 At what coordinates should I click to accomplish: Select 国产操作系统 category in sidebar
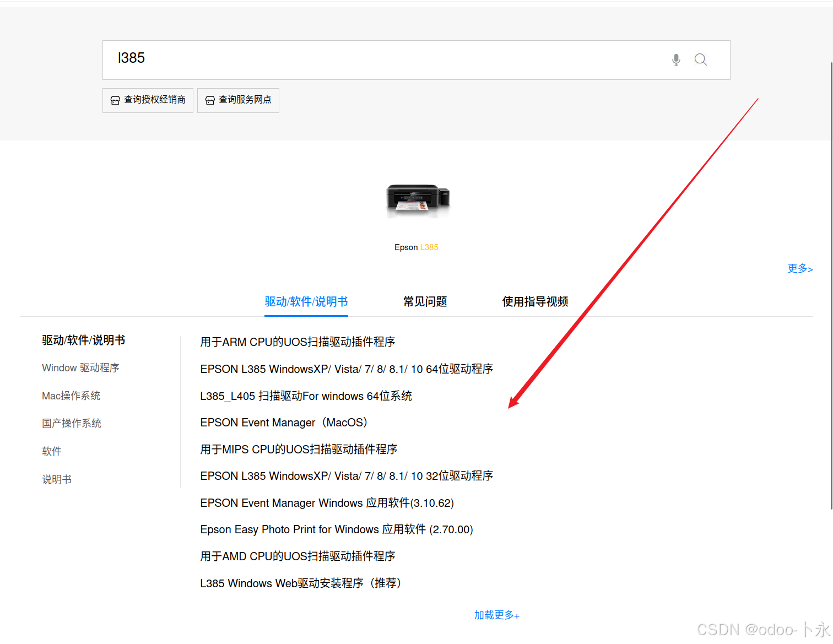(72, 424)
